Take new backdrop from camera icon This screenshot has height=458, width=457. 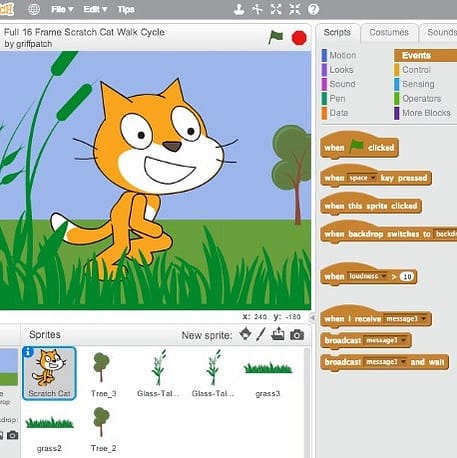(x=13, y=435)
